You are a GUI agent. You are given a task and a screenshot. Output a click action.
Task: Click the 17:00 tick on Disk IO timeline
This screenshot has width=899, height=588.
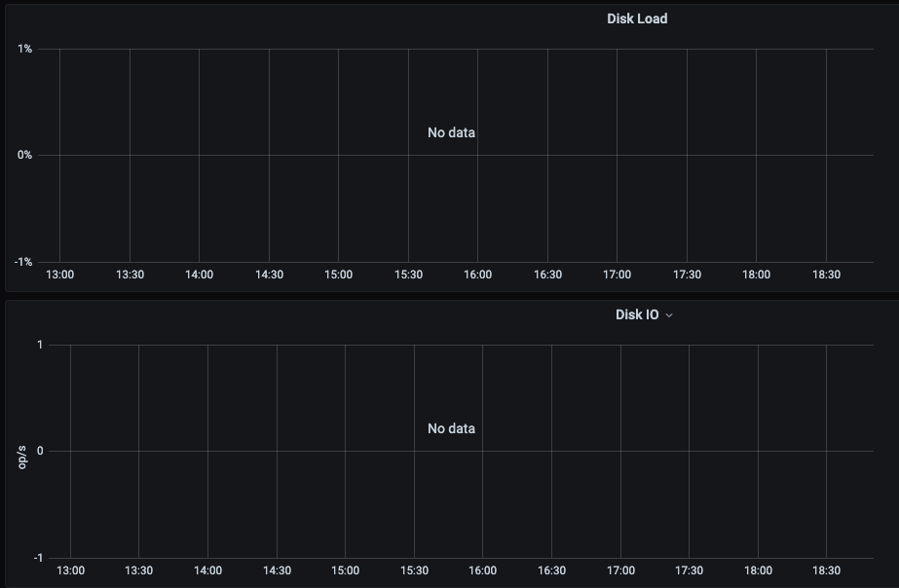click(620, 570)
